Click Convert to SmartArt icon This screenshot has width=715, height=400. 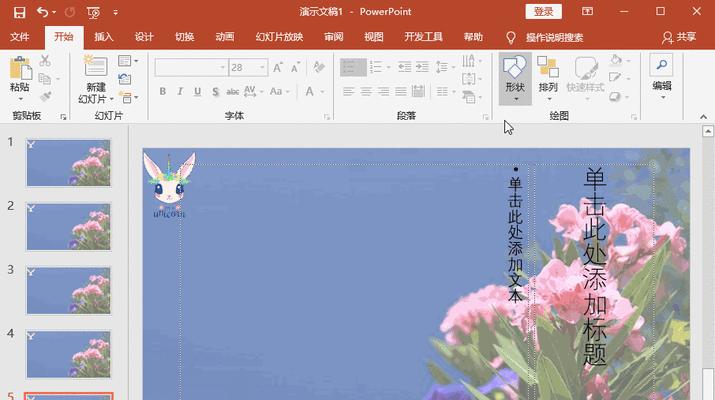471,97
